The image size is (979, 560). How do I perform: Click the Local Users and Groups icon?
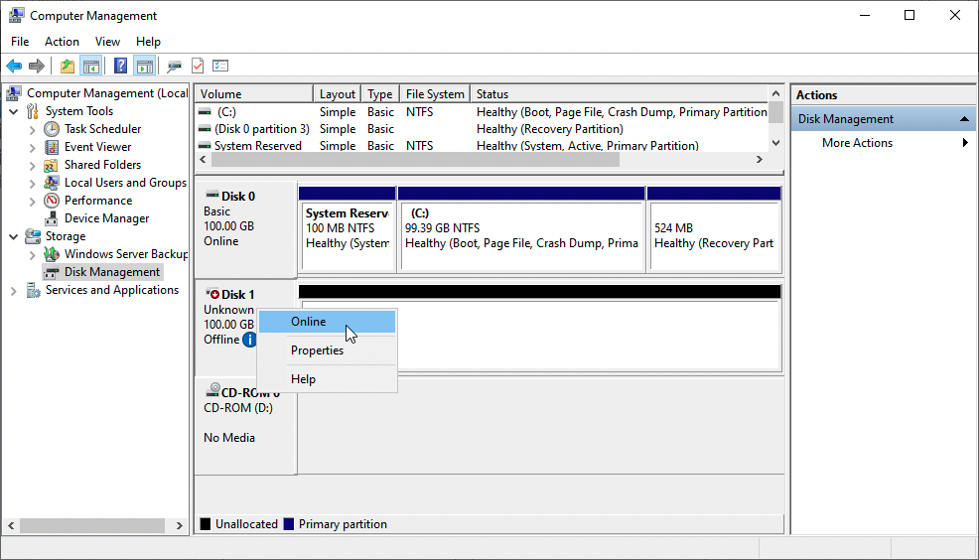click(x=52, y=183)
